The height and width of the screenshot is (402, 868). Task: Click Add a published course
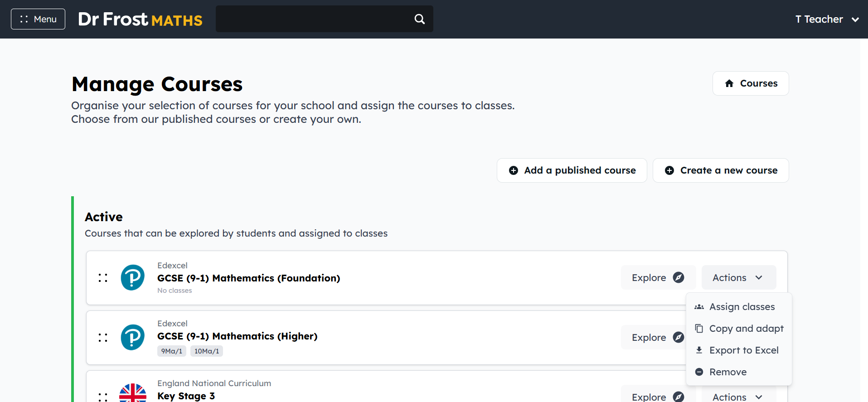point(572,170)
